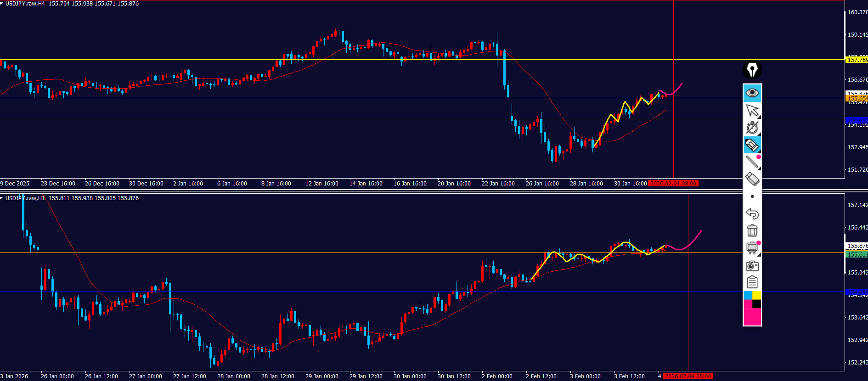Click the clipboard icon
868x381 pixels.
pyautogui.click(x=752, y=282)
